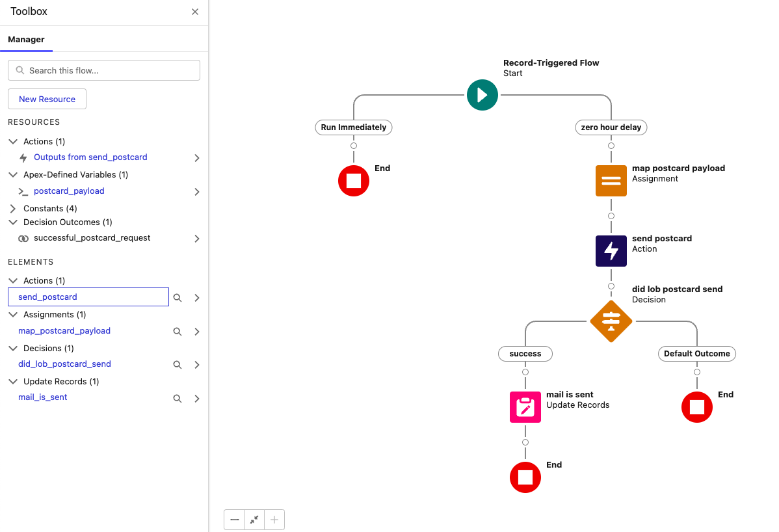Click the did_lob_postcard_send element link
The image size is (779, 532).
[64, 364]
